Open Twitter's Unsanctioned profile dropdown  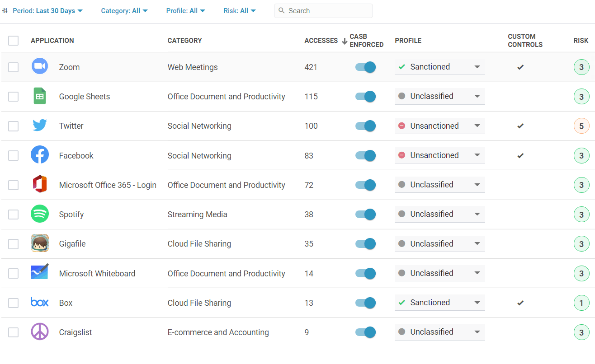click(x=439, y=126)
